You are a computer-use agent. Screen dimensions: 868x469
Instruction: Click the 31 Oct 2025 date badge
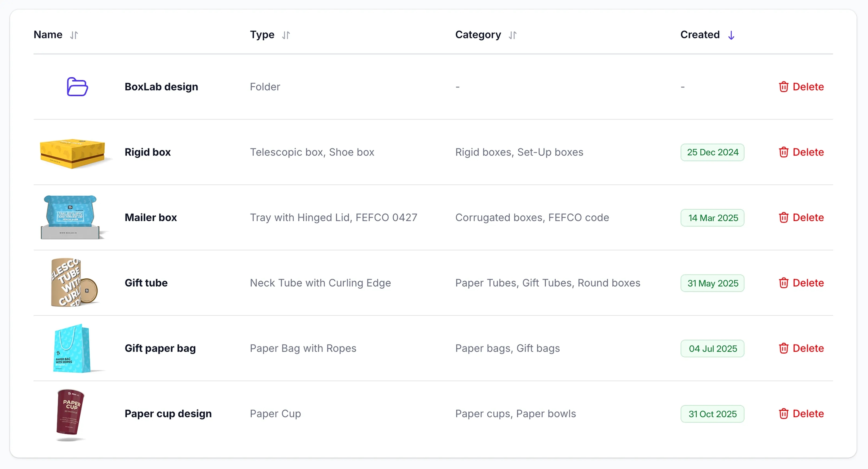(712, 414)
